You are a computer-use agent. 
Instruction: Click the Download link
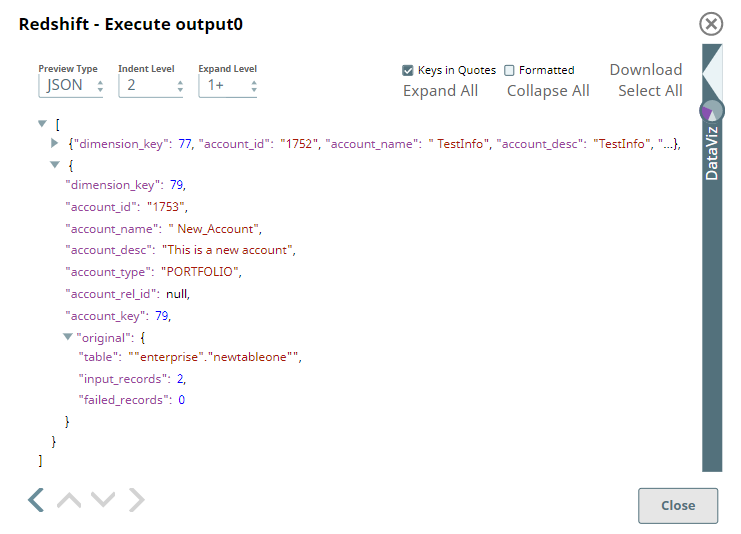coord(646,70)
